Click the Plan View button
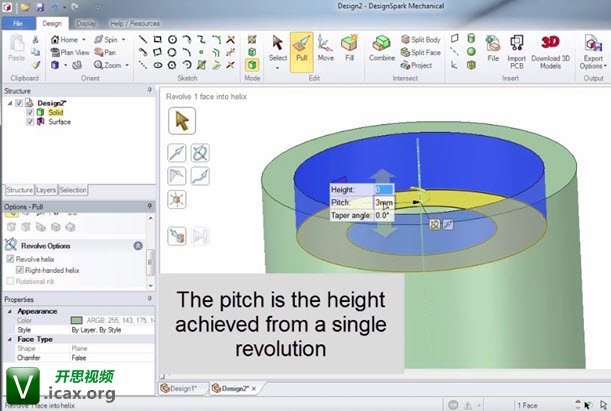This screenshot has height=411, width=611. 70,52
